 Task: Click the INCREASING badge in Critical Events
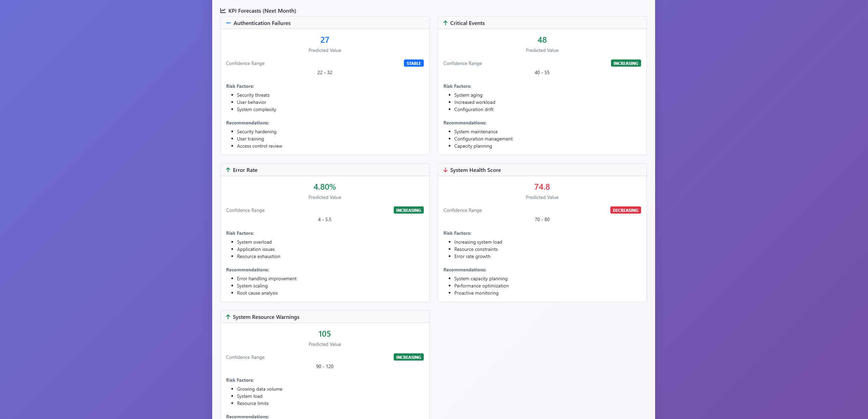(625, 63)
